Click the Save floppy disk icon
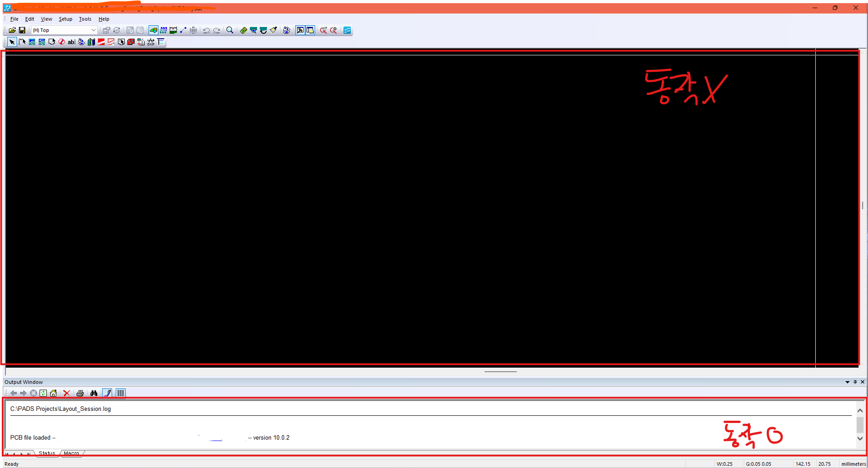868x468 pixels. point(22,30)
